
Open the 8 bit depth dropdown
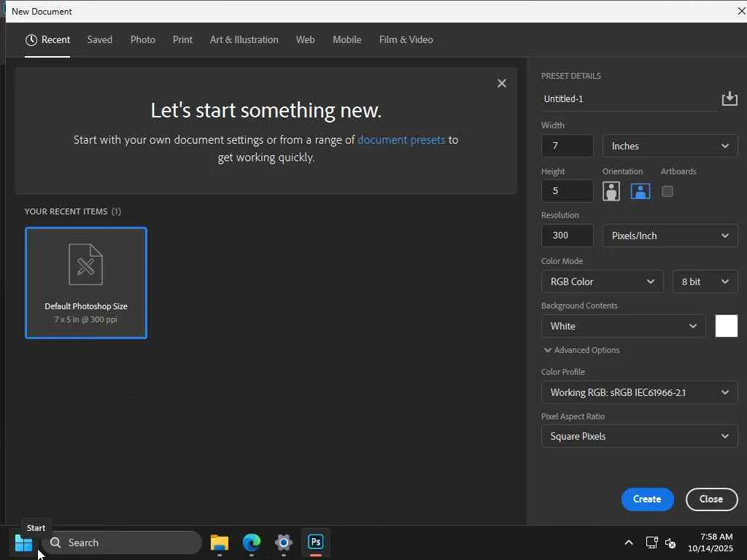705,281
